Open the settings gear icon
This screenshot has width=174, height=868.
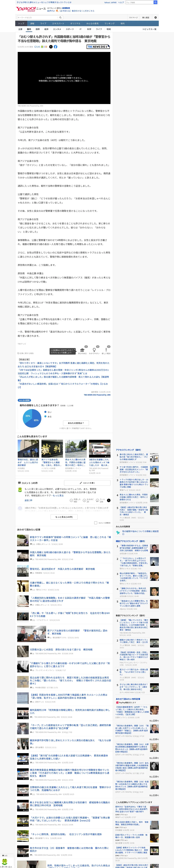tap(155, 18)
